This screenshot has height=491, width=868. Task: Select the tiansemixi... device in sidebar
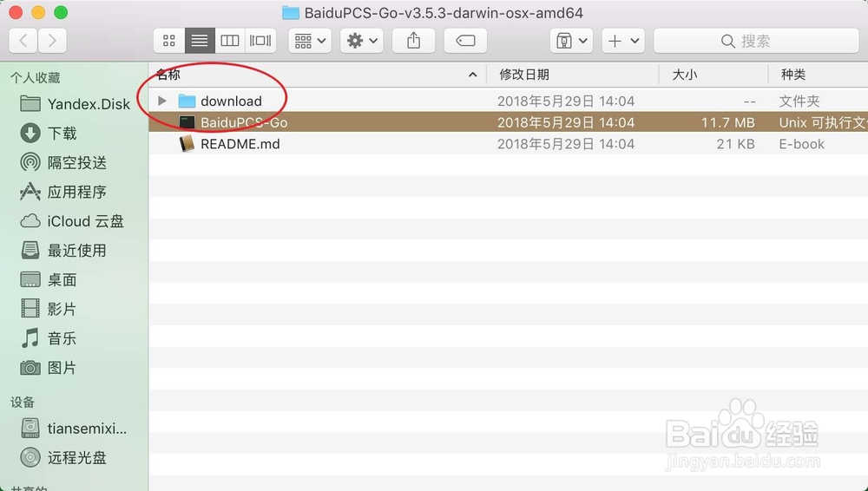pyautogui.click(x=74, y=429)
